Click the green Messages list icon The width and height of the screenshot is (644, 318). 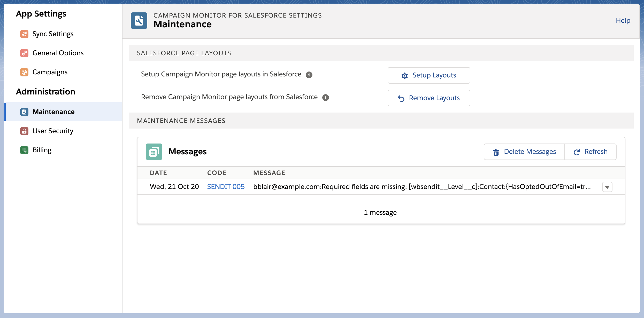[x=154, y=152]
